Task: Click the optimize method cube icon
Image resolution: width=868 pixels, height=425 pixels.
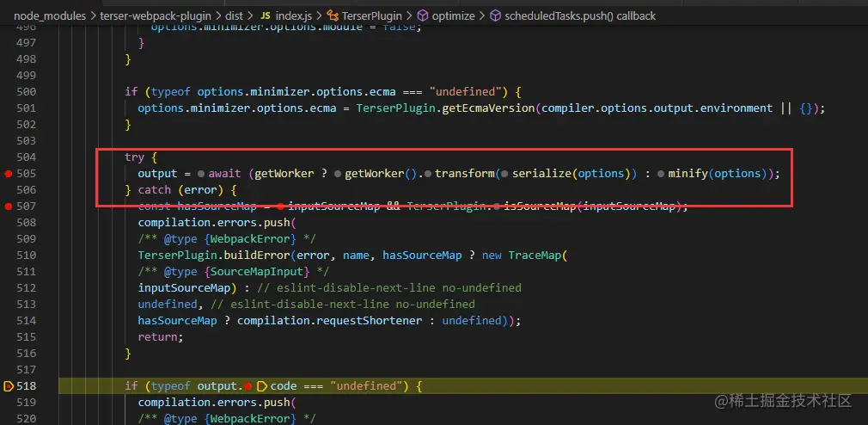Action: pyautogui.click(x=422, y=16)
